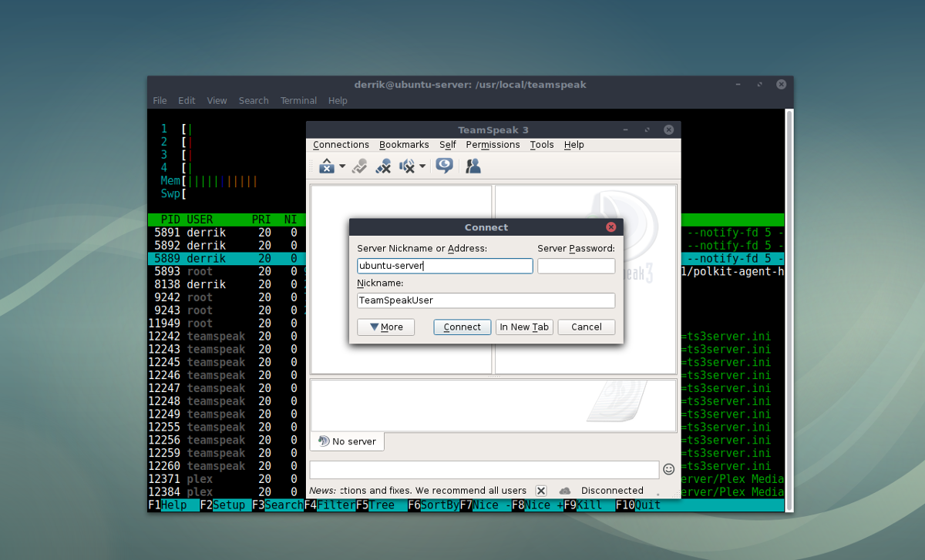Open the terminal's Search menu

point(254,101)
